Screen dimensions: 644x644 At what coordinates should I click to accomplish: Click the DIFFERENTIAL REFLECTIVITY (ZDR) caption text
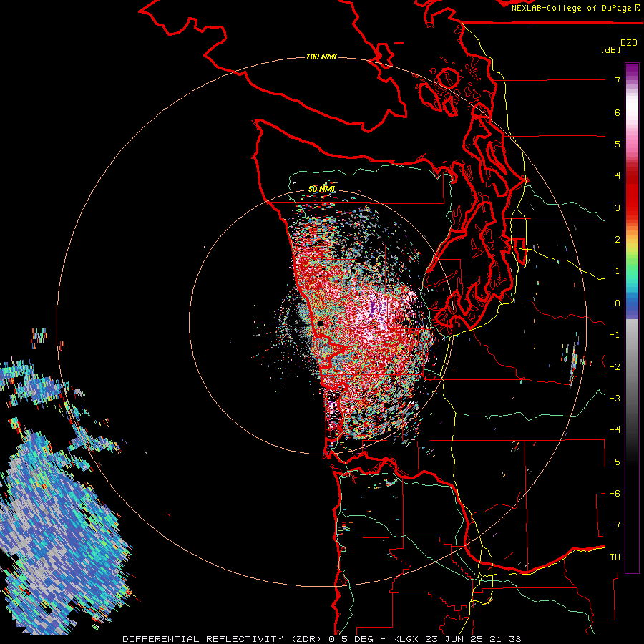tap(223, 639)
